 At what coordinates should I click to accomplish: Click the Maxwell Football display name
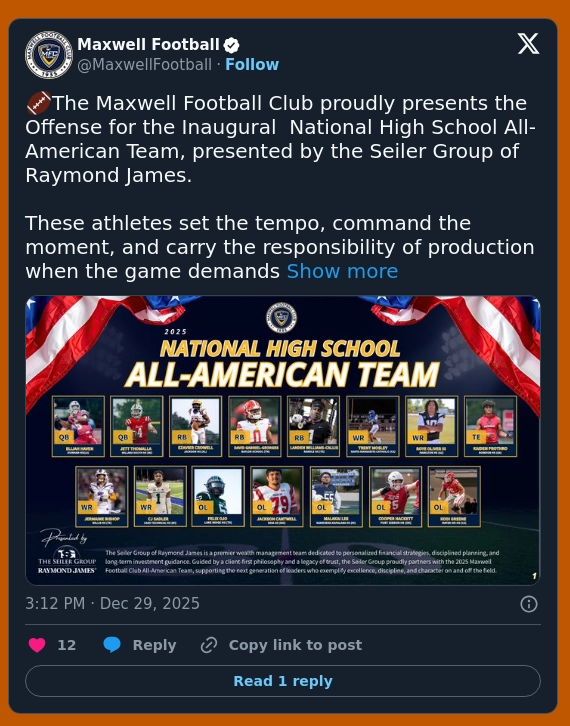148,44
